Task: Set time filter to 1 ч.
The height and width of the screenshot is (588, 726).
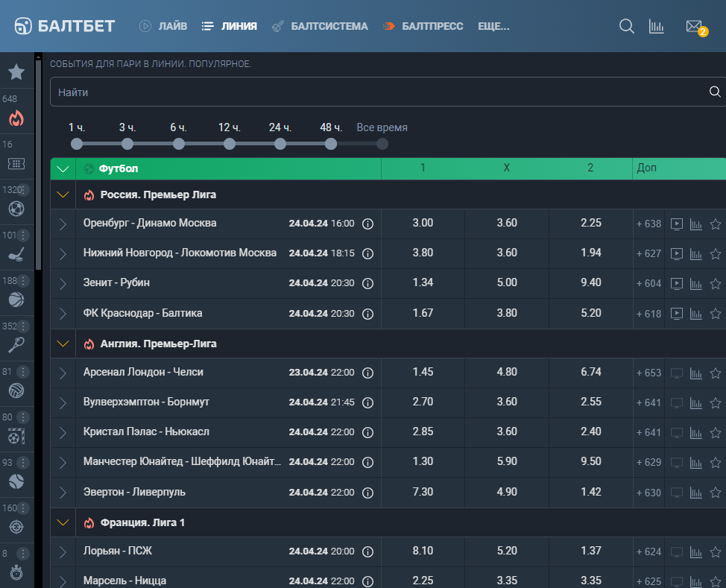Action: pos(77,144)
